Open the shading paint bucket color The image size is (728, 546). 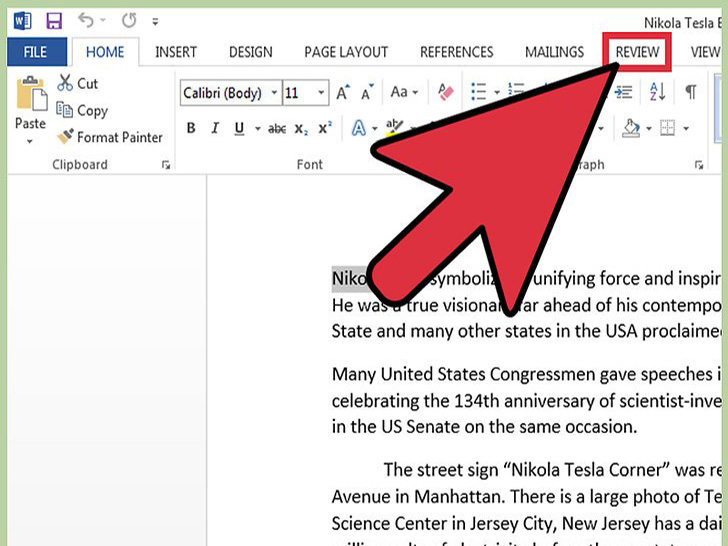(631, 128)
